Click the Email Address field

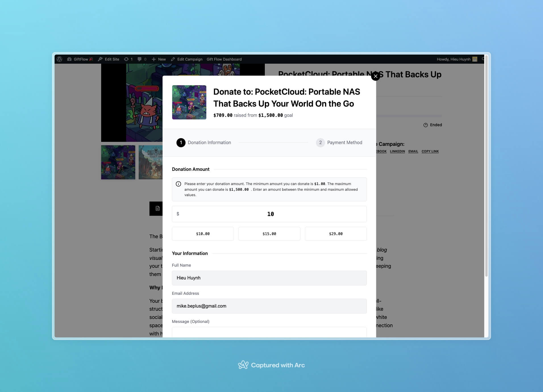(269, 306)
